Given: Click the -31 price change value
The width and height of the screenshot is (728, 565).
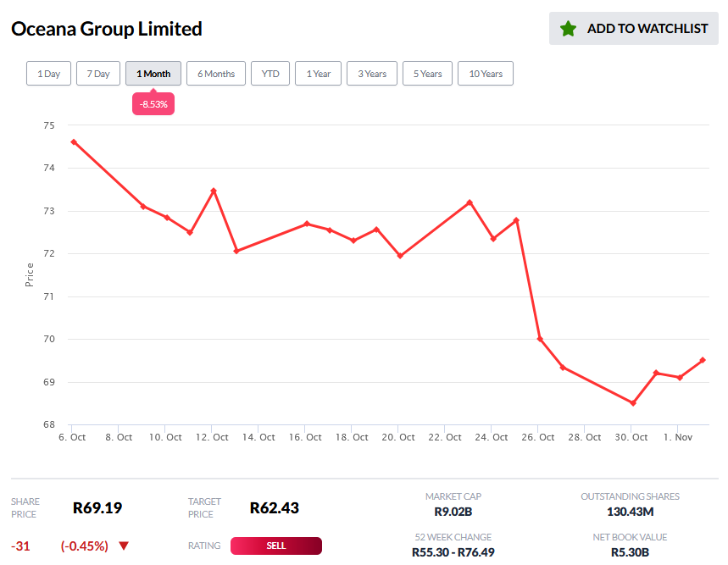Looking at the screenshot, I should pos(20,546).
